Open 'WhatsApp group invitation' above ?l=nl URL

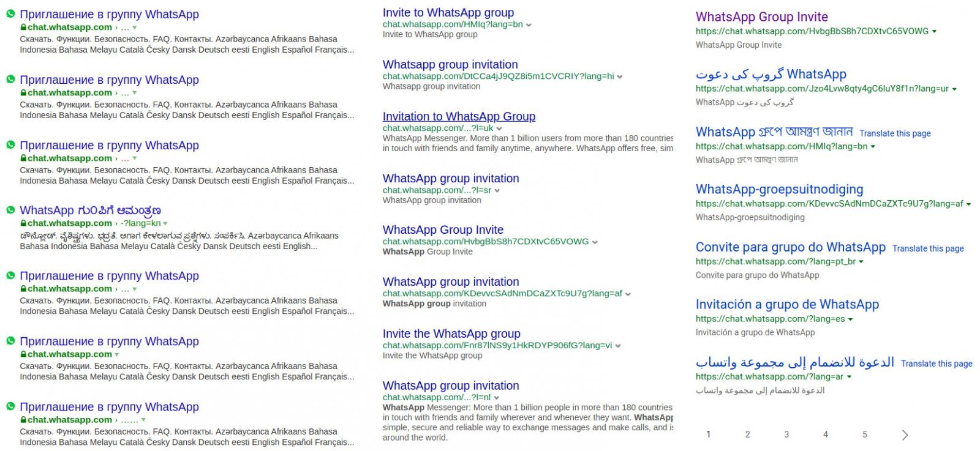click(x=451, y=386)
